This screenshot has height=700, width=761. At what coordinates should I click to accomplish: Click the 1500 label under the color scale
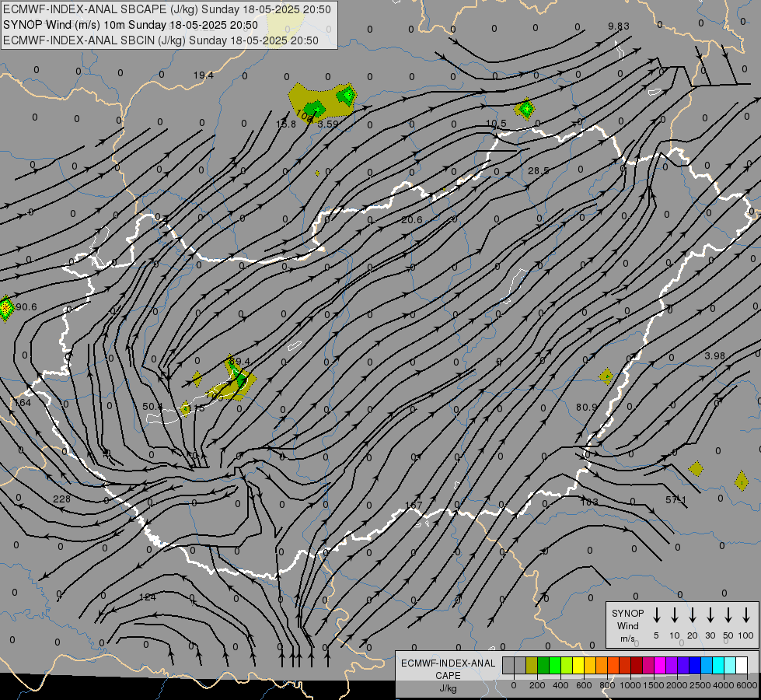click(x=654, y=685)
